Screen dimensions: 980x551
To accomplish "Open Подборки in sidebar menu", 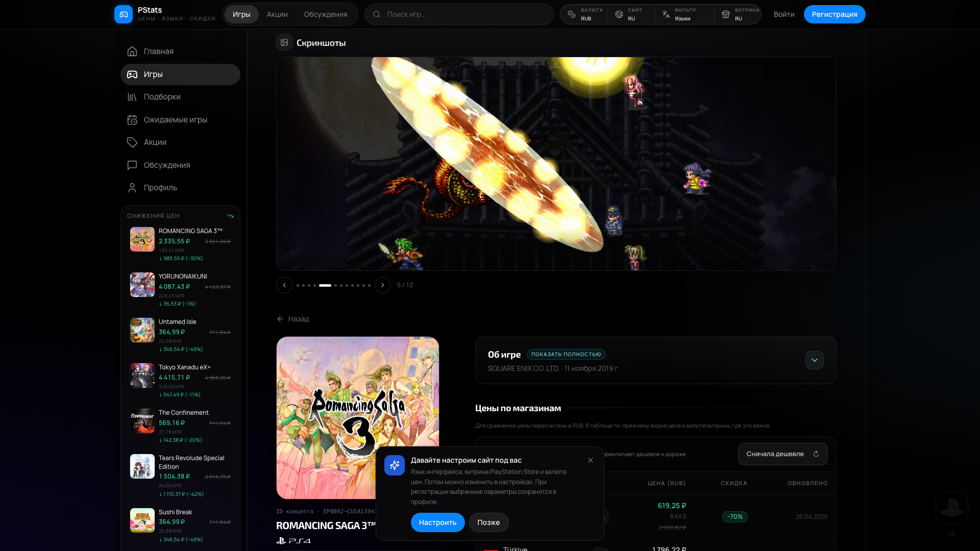I will (x=180, y=97).
